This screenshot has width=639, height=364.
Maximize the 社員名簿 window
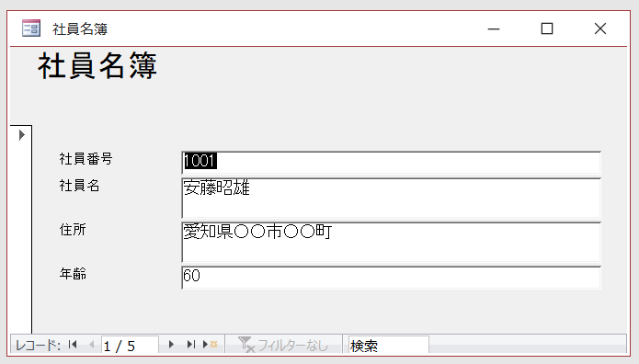547,28
